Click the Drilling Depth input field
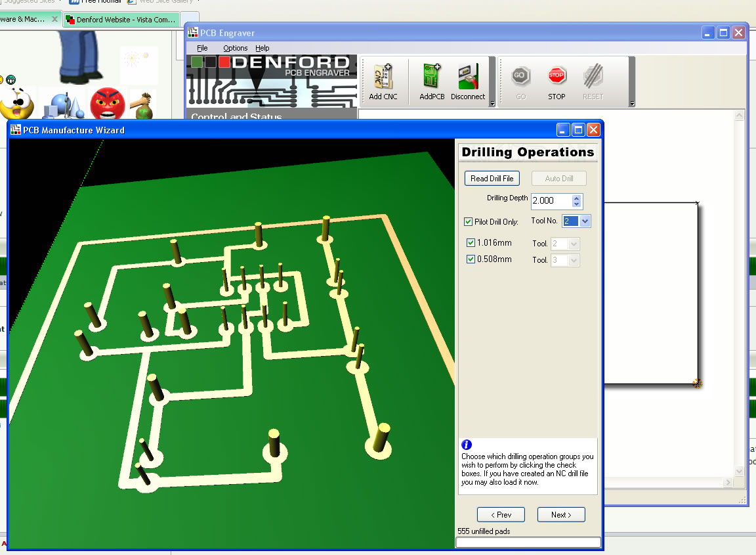Viewport: 756px width, 555px height. tap(551, 201)
